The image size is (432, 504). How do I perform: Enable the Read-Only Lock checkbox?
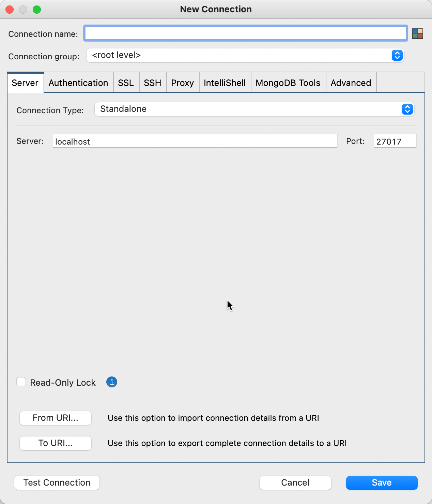(x=21, y=382)
